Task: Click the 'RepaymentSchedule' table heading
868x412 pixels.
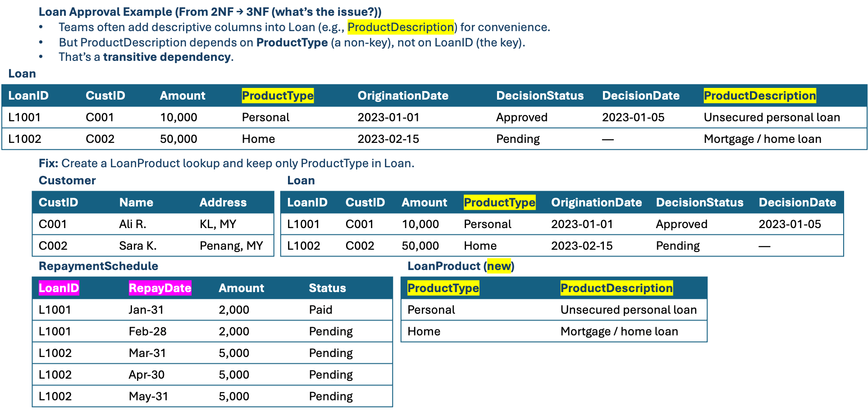Action: tap(98, 266)
